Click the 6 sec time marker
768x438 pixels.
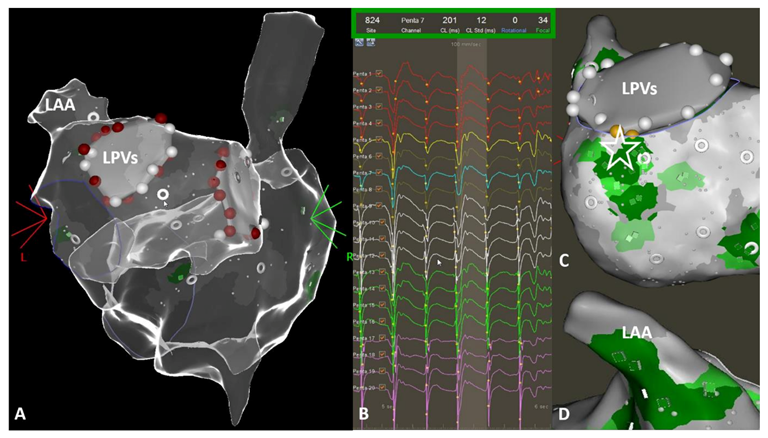541,407
